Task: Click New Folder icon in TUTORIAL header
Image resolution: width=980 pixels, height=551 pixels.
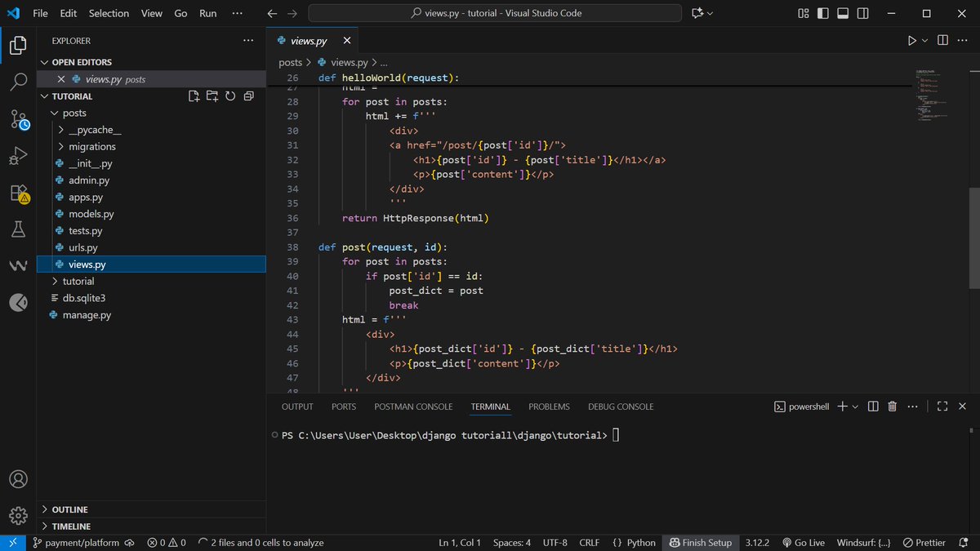Action: 212,96
